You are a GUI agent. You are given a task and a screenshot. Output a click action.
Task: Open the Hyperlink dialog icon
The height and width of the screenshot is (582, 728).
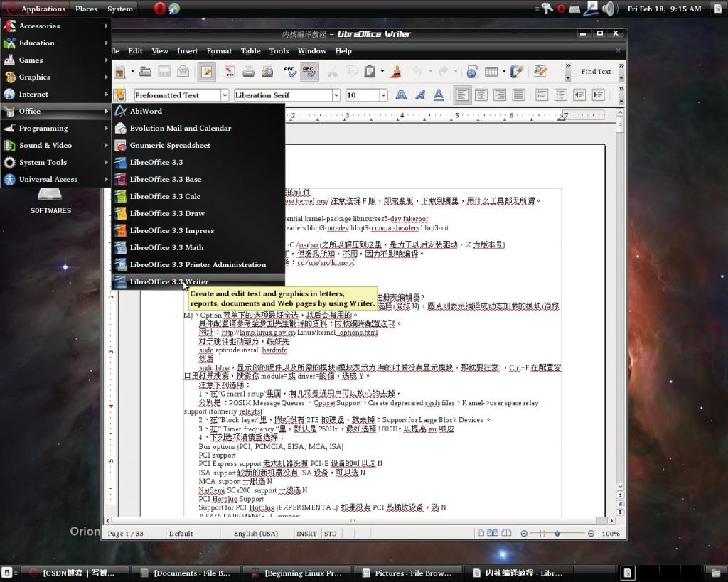[x=471, y=72]
